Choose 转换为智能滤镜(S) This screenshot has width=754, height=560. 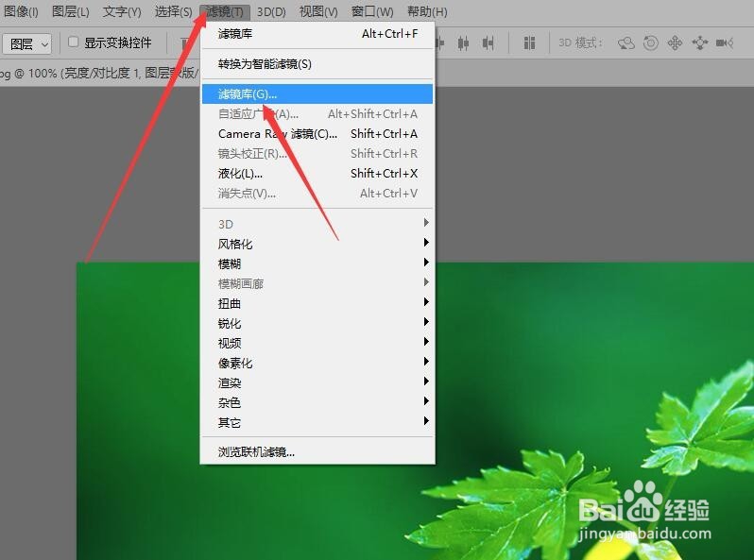pyautogui.click(x=317, y=63)
